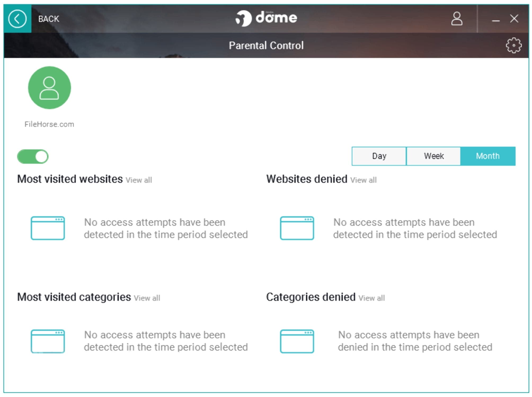Click the no-access message under Most visited websites

click(166, 228)
